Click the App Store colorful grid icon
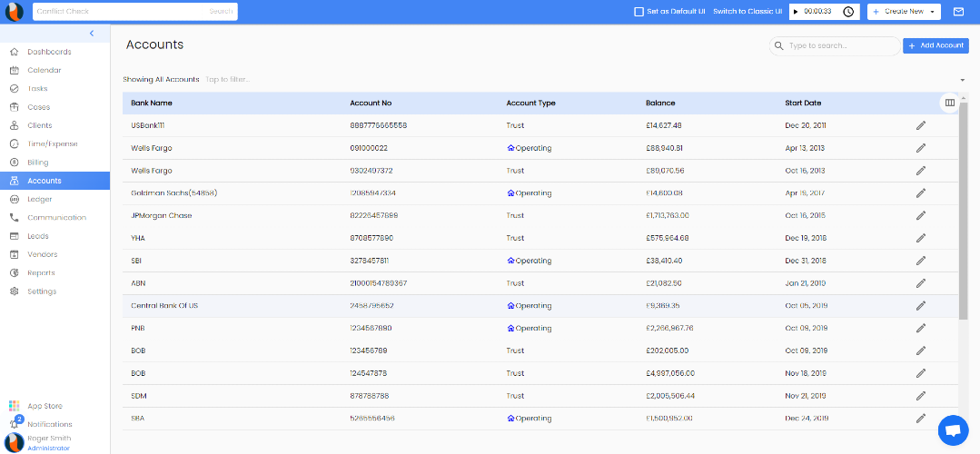Viewport: 980px width, 454px height. (x=15, y=406)
